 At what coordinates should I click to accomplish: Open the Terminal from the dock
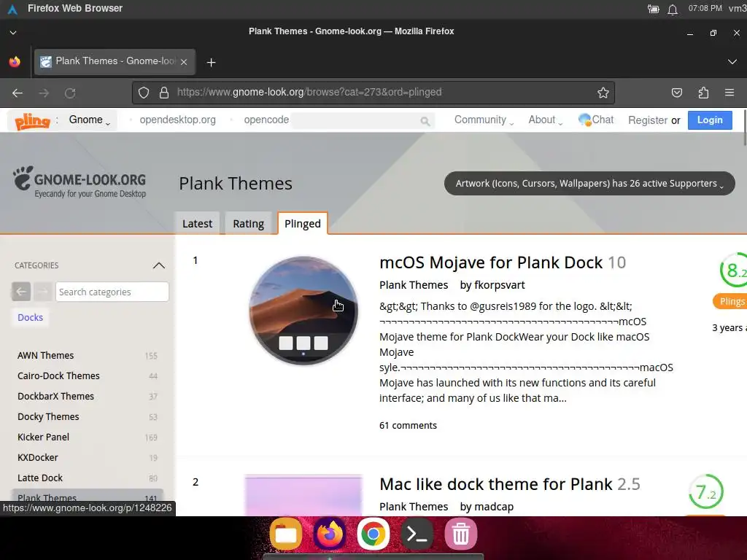coord(417,534)
